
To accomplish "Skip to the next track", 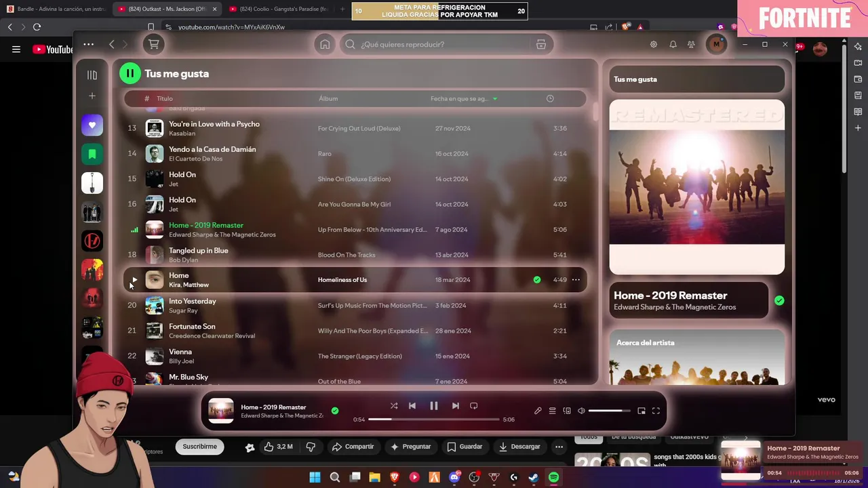I will [x=456, y=406].
